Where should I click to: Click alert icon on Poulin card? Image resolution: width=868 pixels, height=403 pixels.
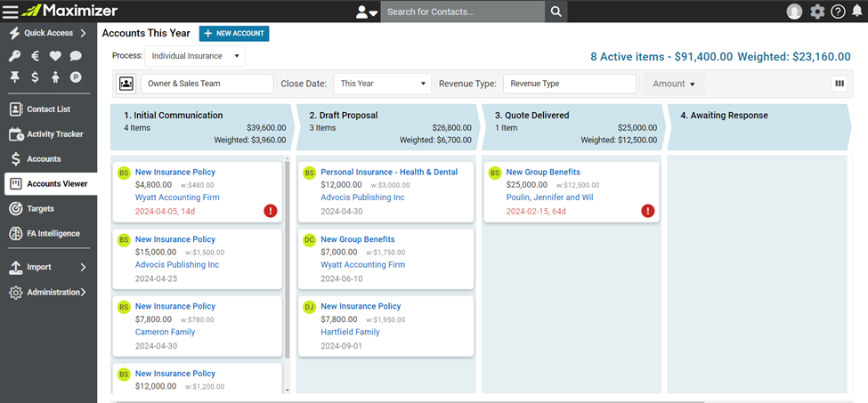pyautogui.click(x=648, y=211)
